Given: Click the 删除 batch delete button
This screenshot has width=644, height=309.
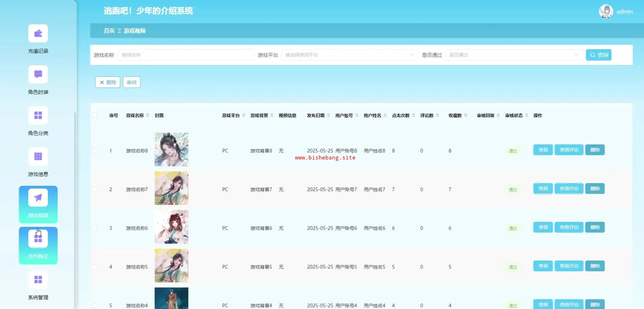Looking at the screenshot, I should tap(107, 82).
